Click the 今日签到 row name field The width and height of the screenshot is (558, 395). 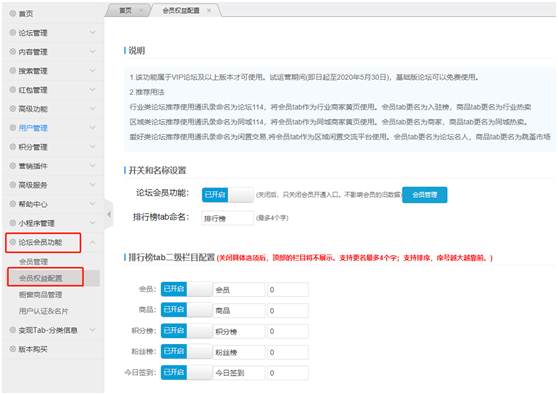(x=239, y=373)
